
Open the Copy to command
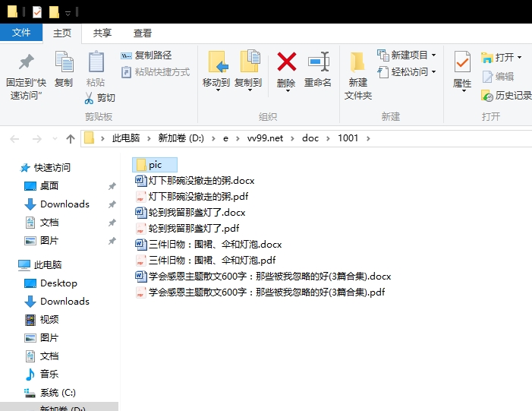tap(248, 71)
